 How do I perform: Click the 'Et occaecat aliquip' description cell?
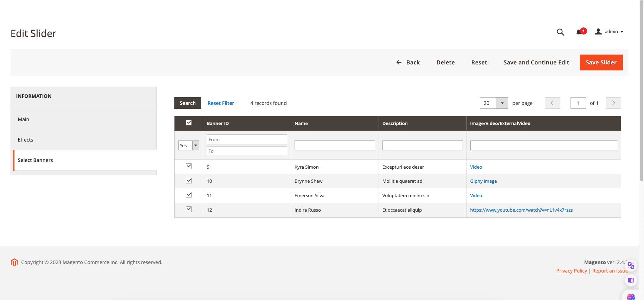point(423,210)
